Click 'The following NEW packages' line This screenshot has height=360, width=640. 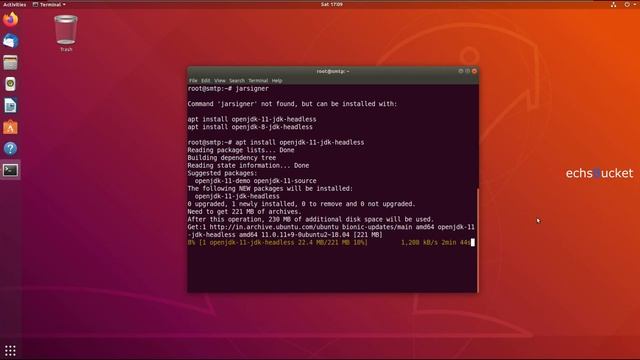click(x=270, y=189)
